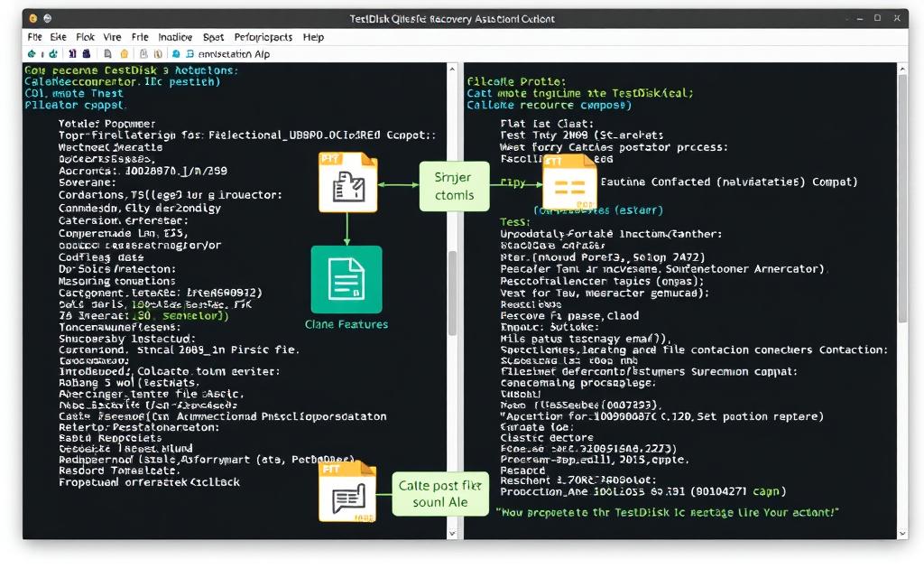
Task: Click the gray circle button in the title bar
Action: tap(48, 18)
